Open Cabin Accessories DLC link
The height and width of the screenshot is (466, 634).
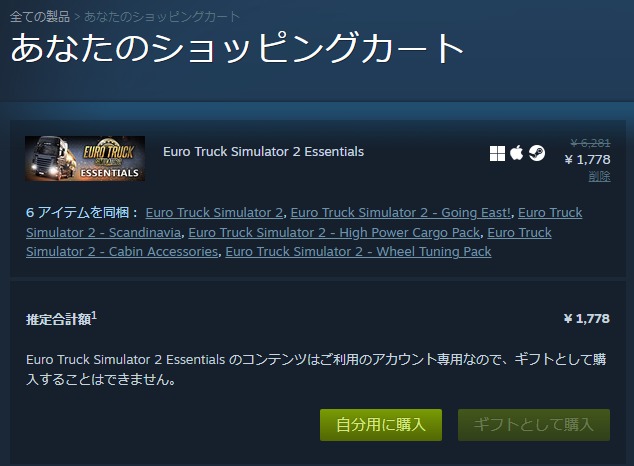tap(122, 251)
